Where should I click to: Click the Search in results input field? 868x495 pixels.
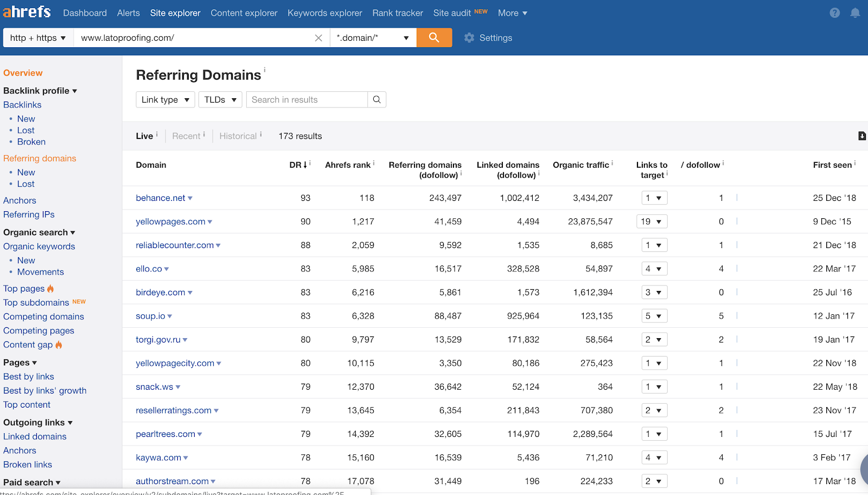pos(307,100)
